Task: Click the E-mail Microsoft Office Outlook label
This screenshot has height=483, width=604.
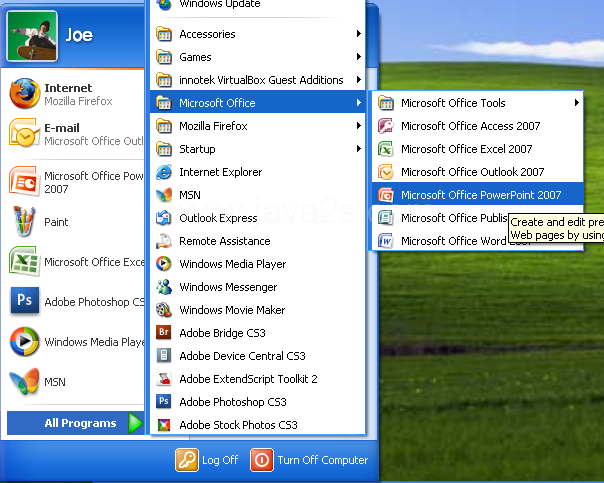Action: point(94,134)
